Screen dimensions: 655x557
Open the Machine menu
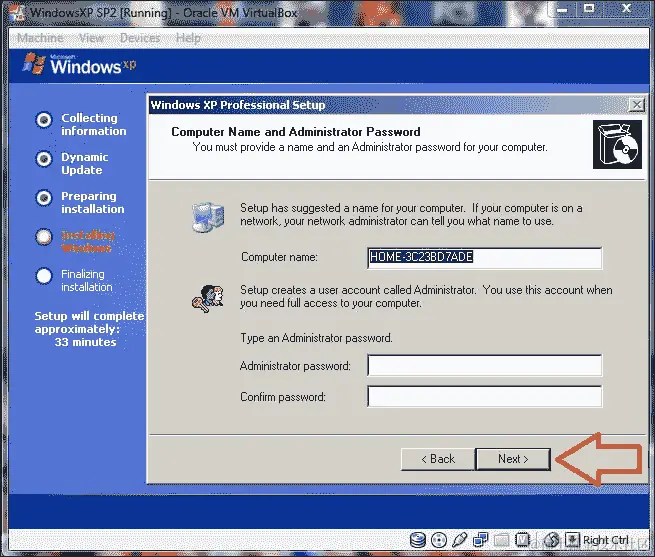(40, 38)
